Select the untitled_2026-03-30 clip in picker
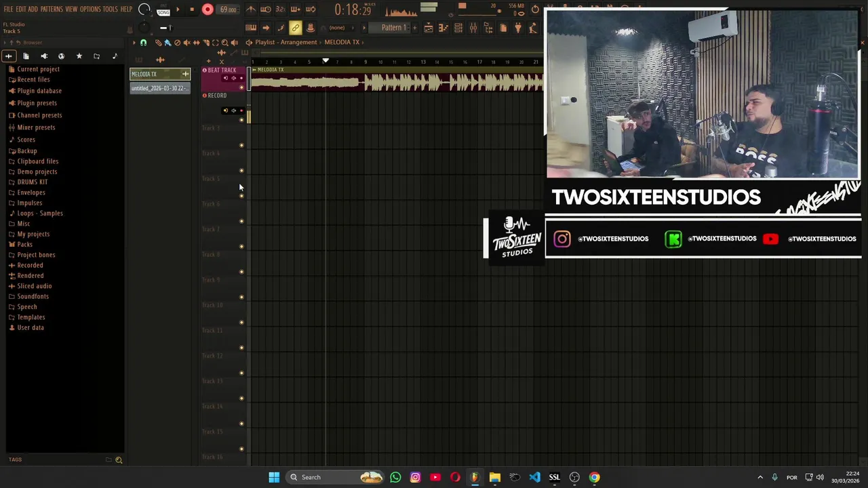Viewport: 868px width, 488px height. pyautogui.click(x=160, y=88)
